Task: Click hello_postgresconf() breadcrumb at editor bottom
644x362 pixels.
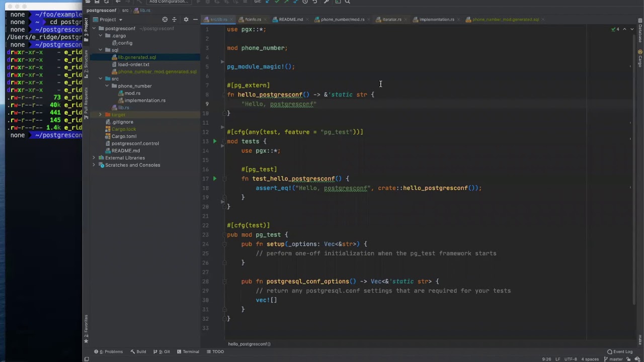Action: pyautogui.click(x=249, y=344)
